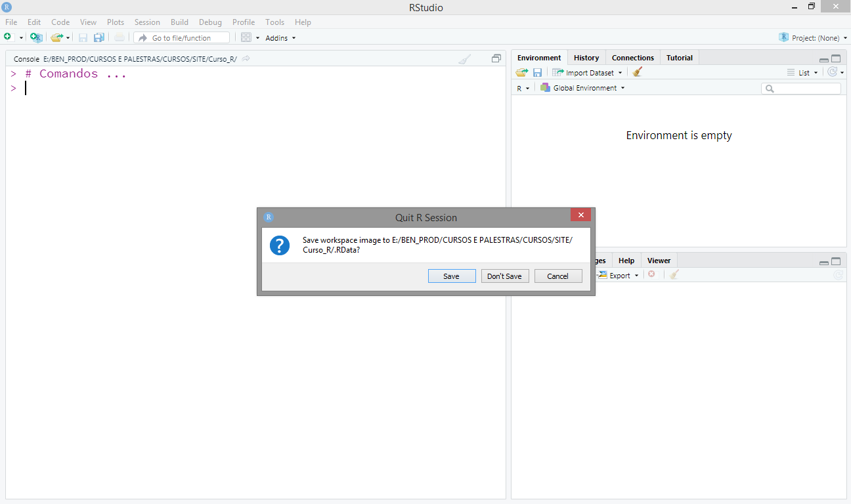This screenshot has width=851, height=504.
Task: Switch to the History tab
Action: click(x=586, y=58)
